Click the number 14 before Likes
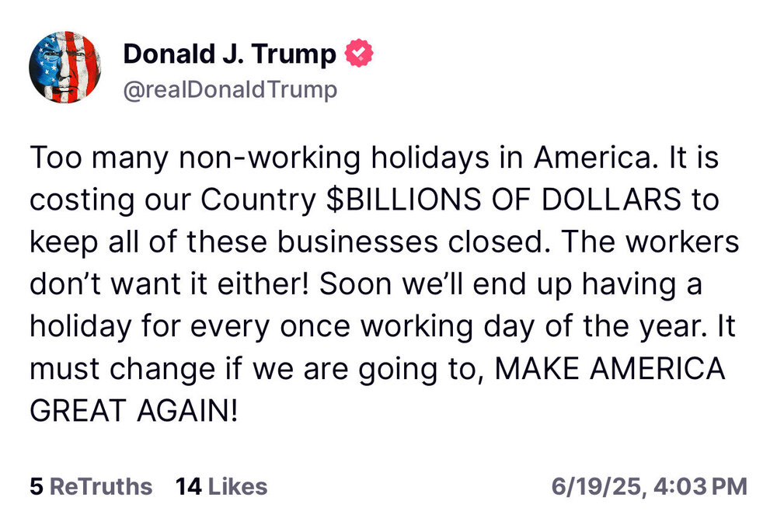This screenshot has width=777, height=532. [189, 487]
